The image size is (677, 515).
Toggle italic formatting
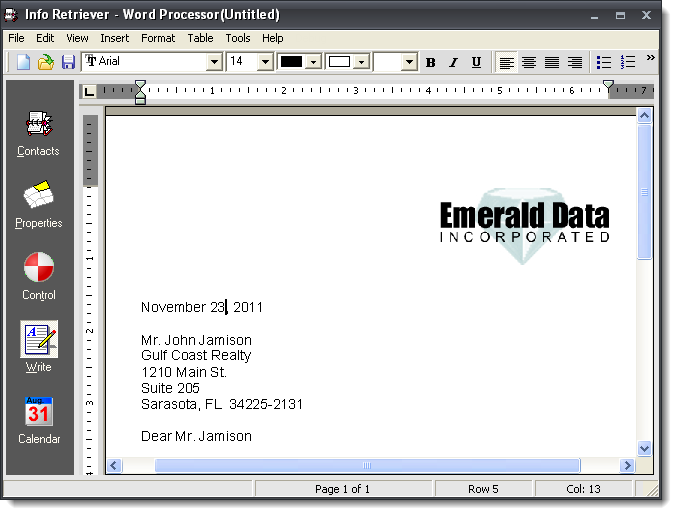pyautogui.click(x=453, y=62)
